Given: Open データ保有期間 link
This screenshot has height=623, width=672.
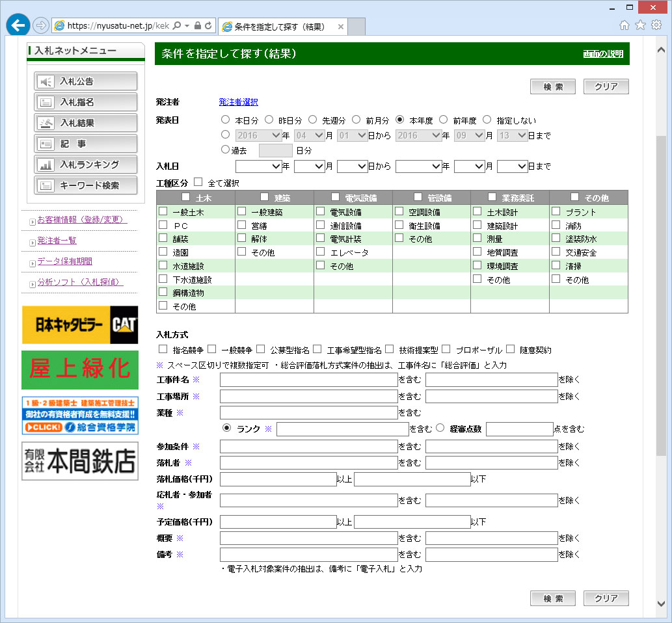Looking at the screenshot, I should coord(64,261).
